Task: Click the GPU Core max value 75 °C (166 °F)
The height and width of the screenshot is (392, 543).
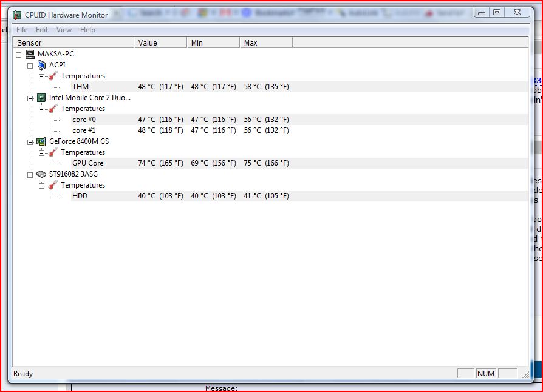Action: (x=266, y=163)
